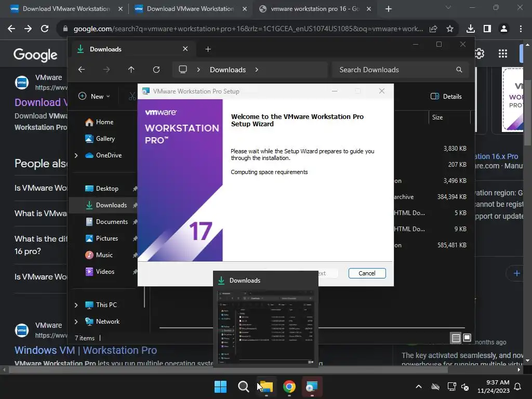Open the taskbar clock and date
The width and height of the screenshot is (532, 399).
[494, 387]
